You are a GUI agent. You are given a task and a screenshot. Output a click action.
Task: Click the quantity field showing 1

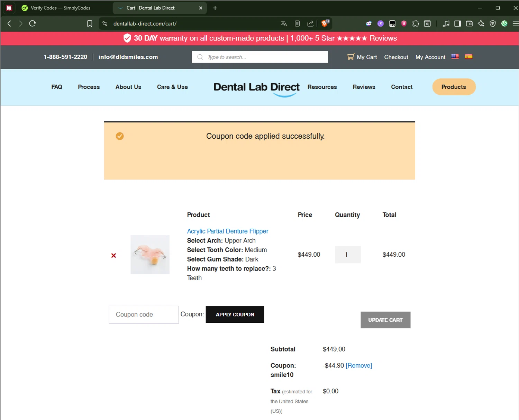click(x=348, y=255)
